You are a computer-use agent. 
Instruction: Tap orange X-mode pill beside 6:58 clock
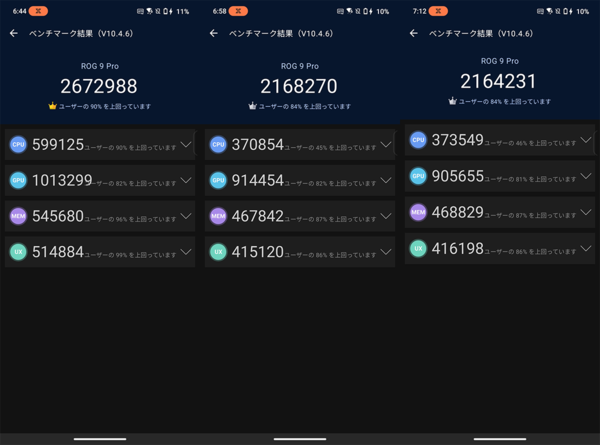238,11
